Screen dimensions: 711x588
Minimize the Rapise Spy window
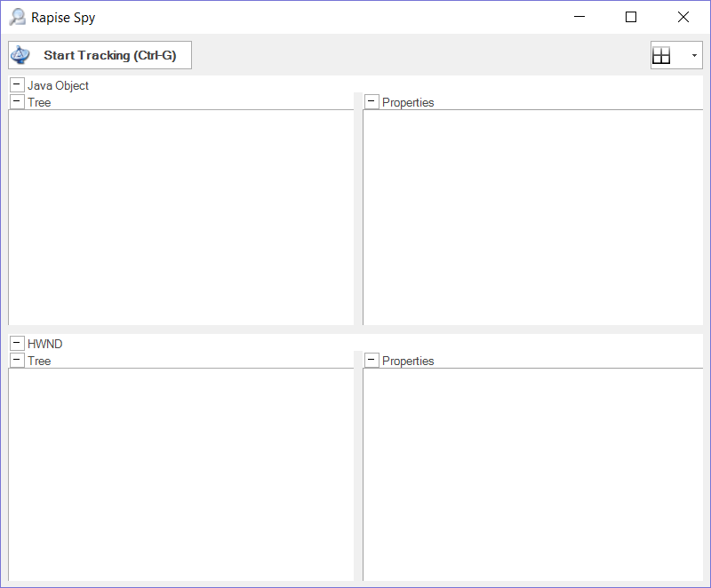coord(579,17)
